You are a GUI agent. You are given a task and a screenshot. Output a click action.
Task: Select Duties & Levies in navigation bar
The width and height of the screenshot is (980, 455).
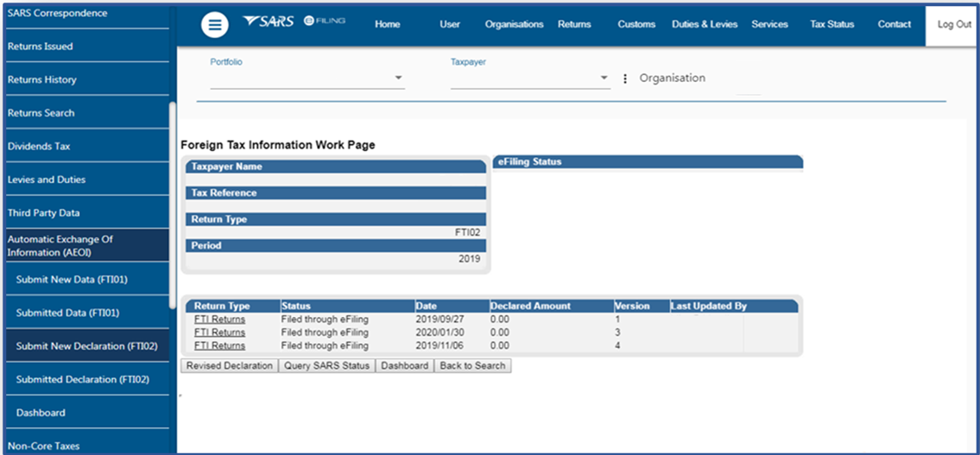(705, 24)
